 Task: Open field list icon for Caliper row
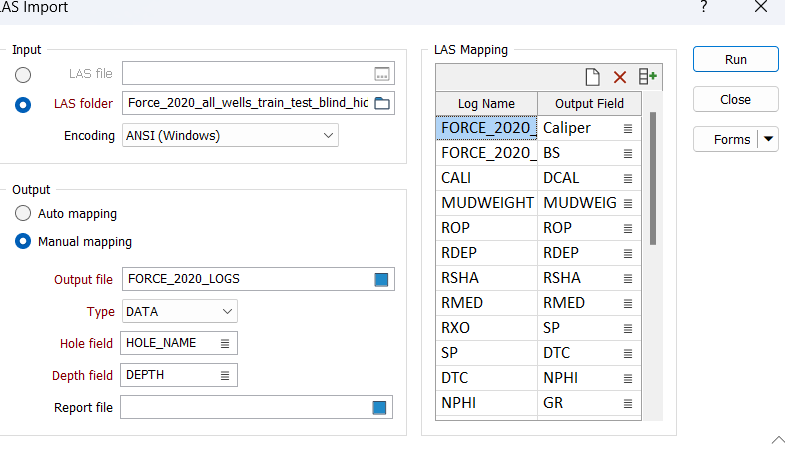[628, 128]
